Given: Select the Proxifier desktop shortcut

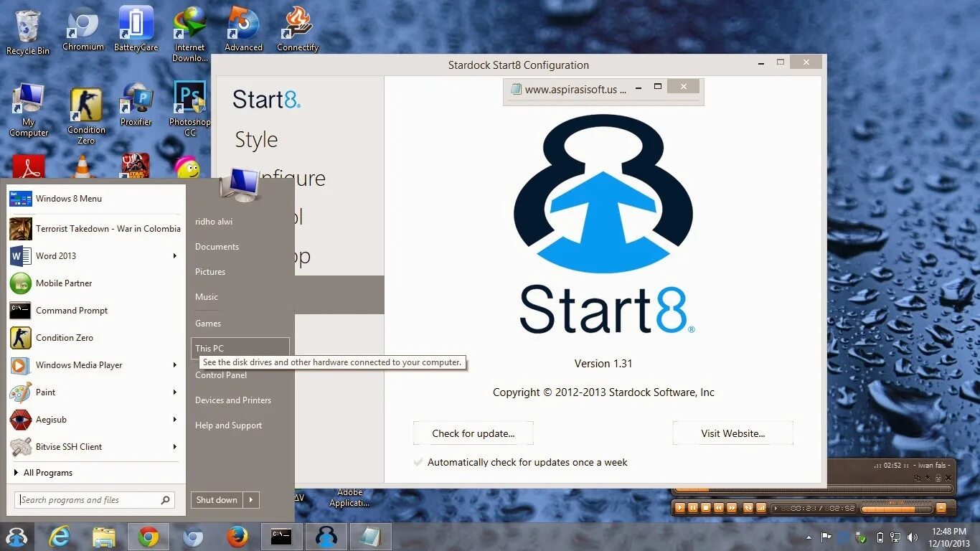Looking at the screenshot, I should coord(136,105).
